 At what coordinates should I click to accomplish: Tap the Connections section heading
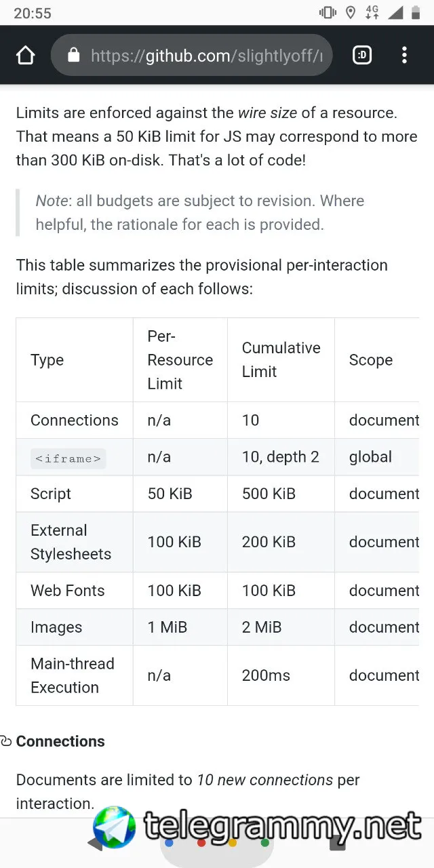click(60, 741)
